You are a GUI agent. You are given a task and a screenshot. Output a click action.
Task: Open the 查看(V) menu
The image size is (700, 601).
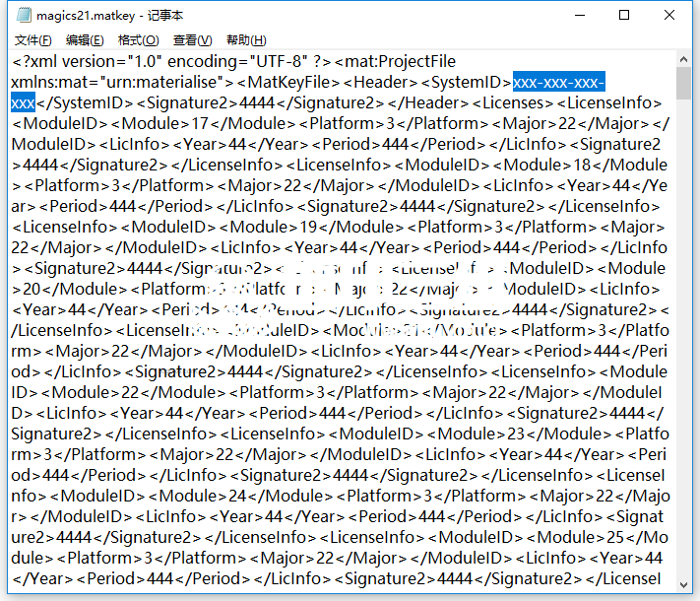click(192, 40)
